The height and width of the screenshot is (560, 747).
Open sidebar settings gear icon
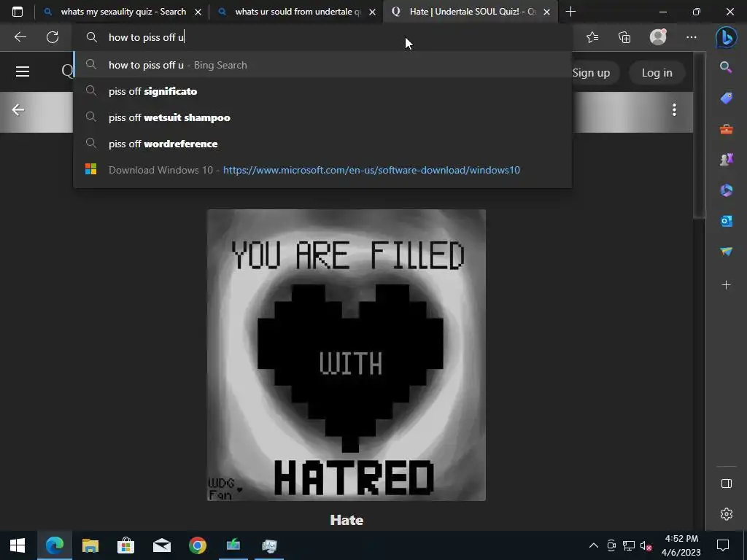[x=726, y=514]
